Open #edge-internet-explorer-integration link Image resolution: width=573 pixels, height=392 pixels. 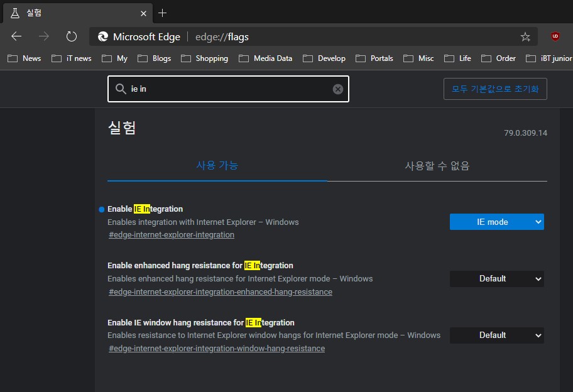[172, 235]
